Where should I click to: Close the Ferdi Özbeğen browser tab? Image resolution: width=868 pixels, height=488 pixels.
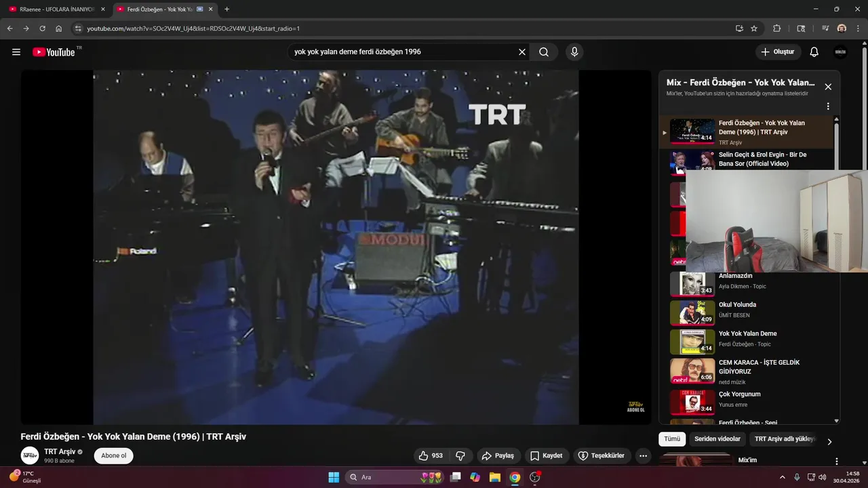210,9
